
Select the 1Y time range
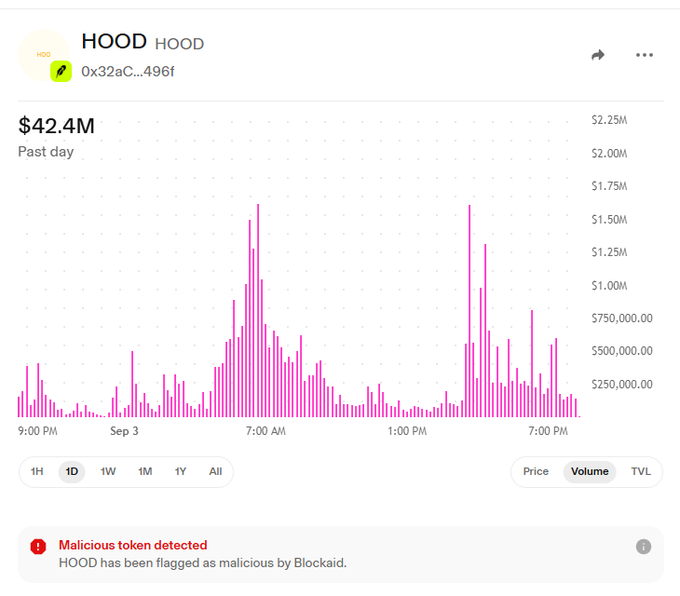click(x=180, y=472)
